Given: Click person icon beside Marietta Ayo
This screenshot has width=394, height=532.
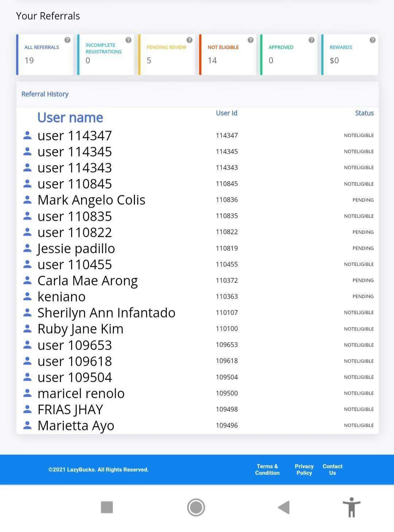Looking at the screenshot, I should coord(27,425).
